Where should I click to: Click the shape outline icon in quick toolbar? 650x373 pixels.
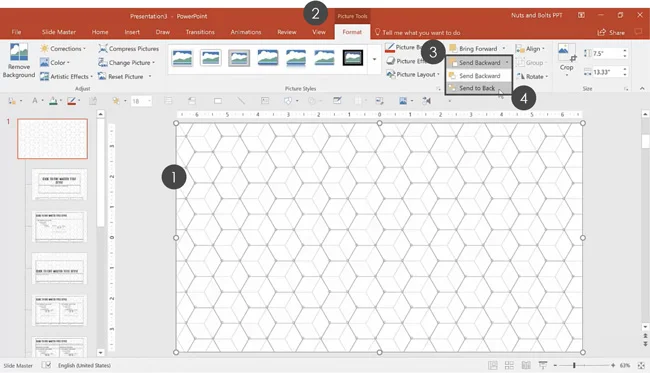point(71,101)
